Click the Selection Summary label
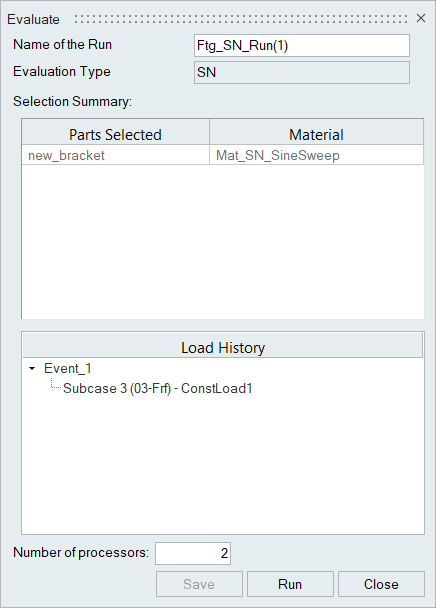 pyautogui.click(x=73, y=102)
